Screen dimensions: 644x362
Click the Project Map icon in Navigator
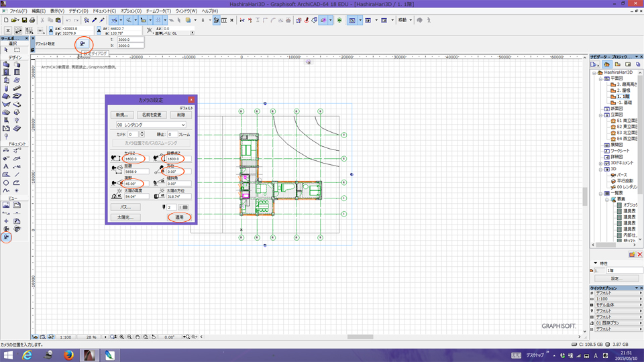pyautogui.click(x=607, y=64)
